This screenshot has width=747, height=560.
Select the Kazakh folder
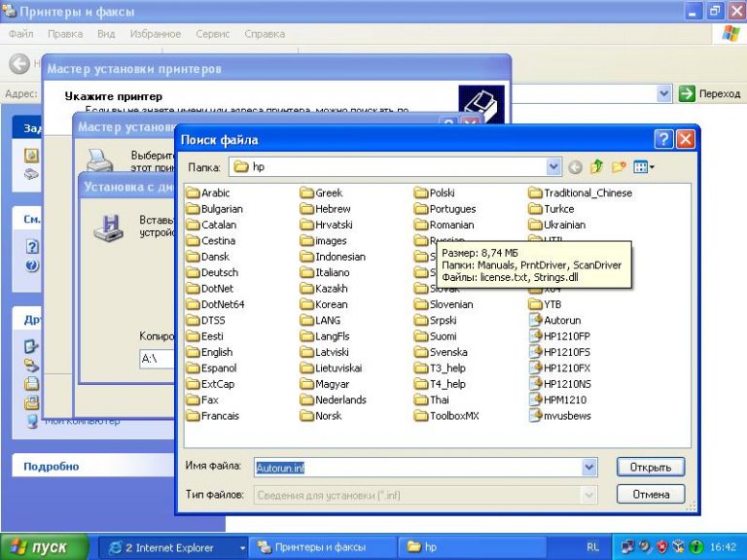[324, 289]
